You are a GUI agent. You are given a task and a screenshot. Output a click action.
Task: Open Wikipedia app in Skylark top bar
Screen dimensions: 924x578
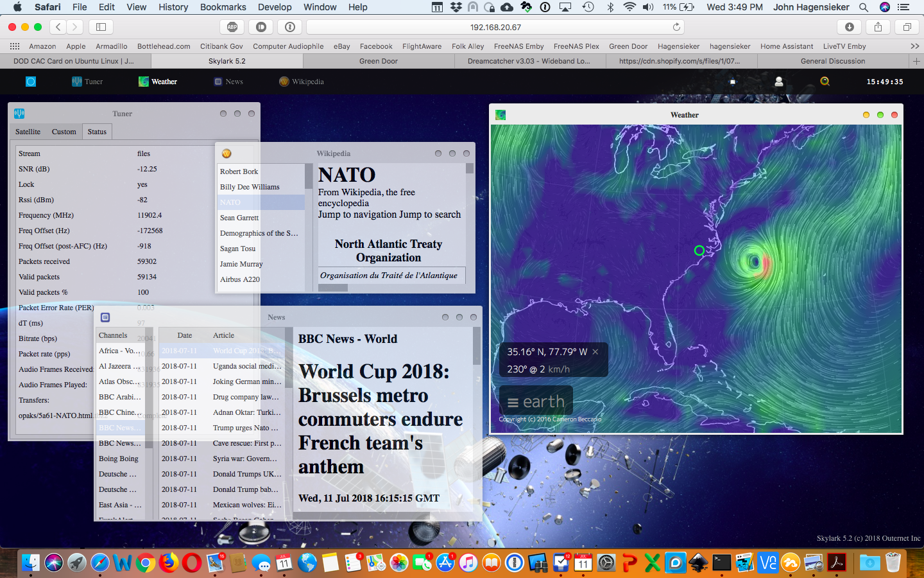click(x=302, y=82)
